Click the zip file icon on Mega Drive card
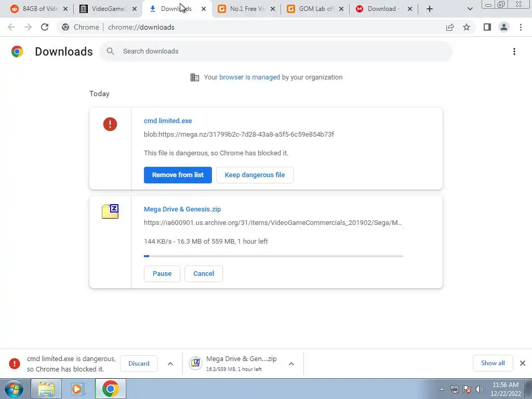Screen dimensions: 532x399 point(110,211)
